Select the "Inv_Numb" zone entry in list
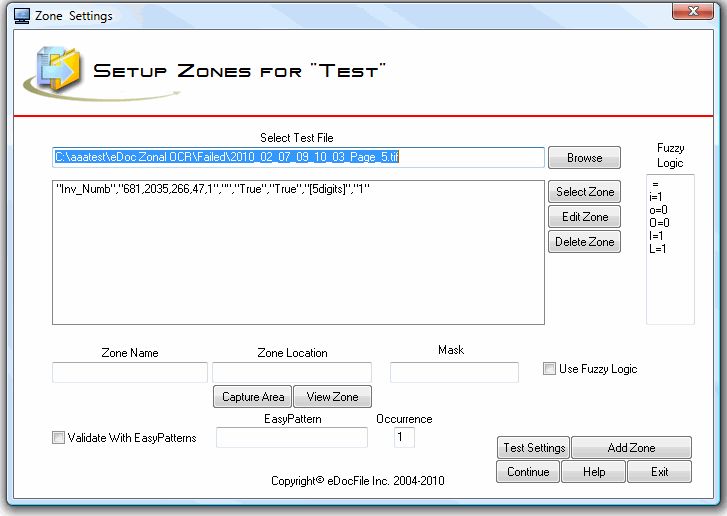The height and width of the screenshot is (516, 727). [212, 189]
